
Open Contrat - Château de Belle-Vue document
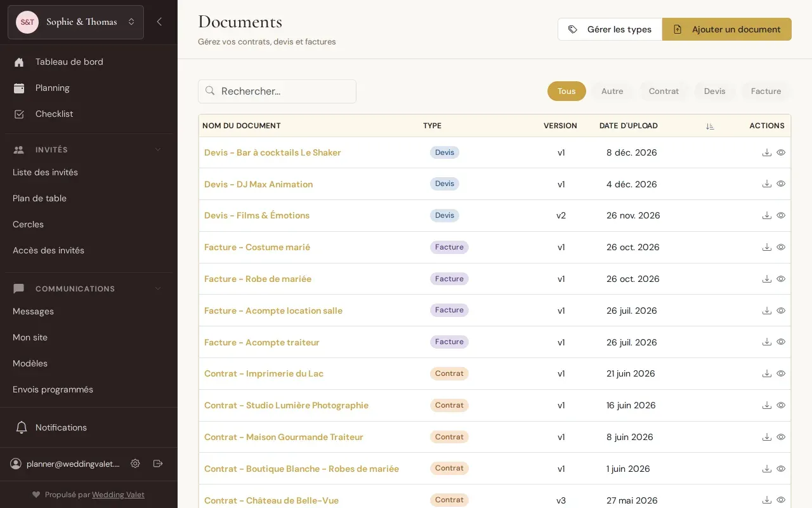point(272,500)
